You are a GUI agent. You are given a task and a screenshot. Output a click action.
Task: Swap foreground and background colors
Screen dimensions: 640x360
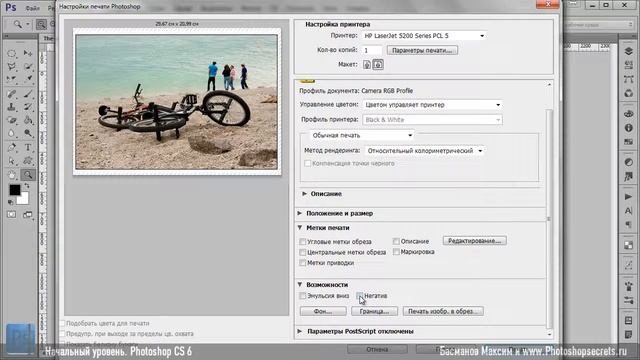click(x=27, y=186)
